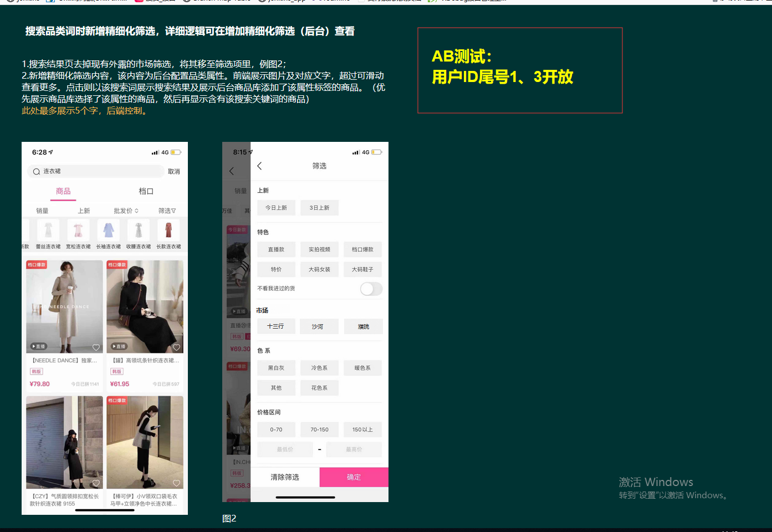772x532 pixels.
Task: Select the 实拍视频 filter chip
Action: (x=319, y=250)
